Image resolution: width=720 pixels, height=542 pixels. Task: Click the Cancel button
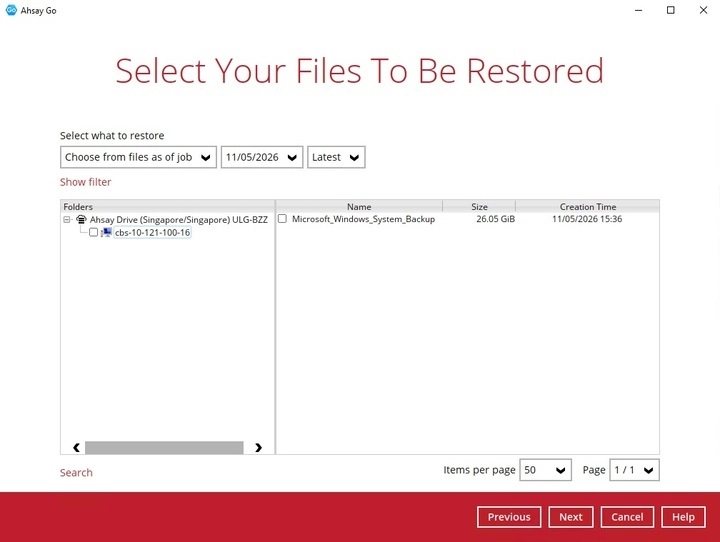click(x=627, y=517)
